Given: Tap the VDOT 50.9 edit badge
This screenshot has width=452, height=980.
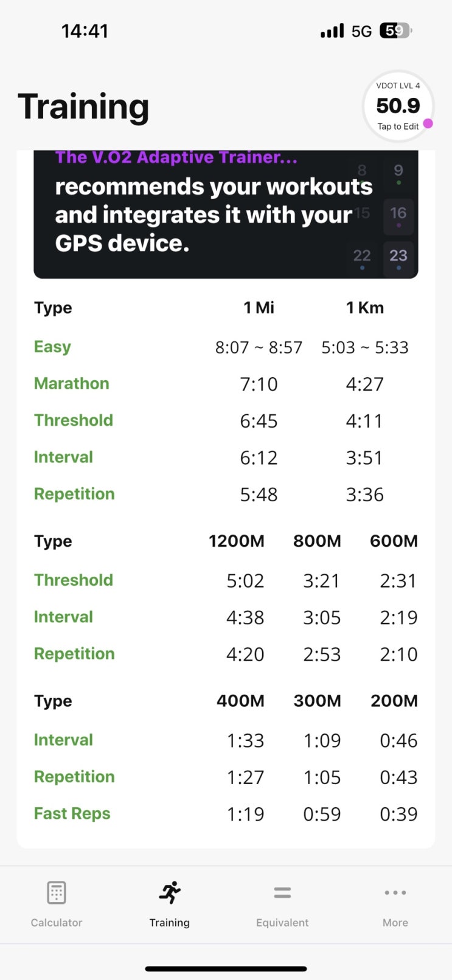Looking at the screenshot, I should pyautogui.click(x=398, y=106).
